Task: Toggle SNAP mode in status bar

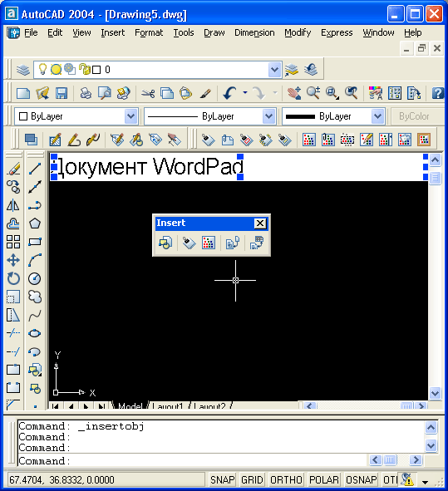Action: [222, 479]
